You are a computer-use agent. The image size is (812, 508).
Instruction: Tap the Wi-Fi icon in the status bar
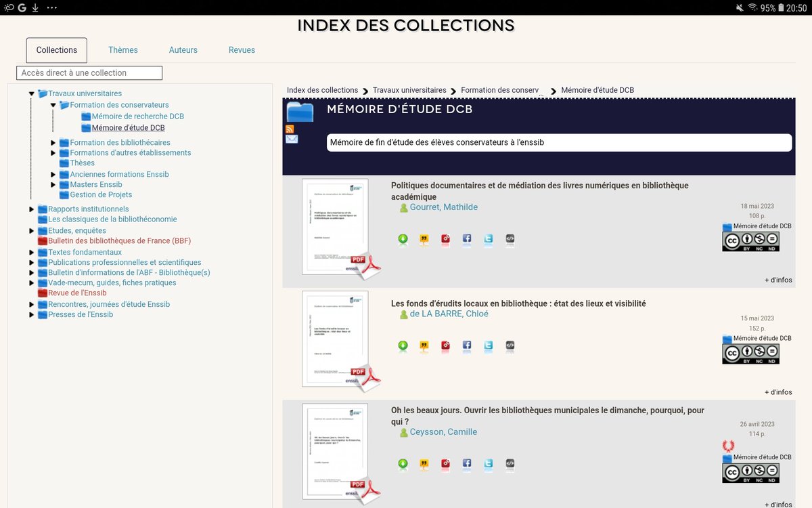coord(752,7)
